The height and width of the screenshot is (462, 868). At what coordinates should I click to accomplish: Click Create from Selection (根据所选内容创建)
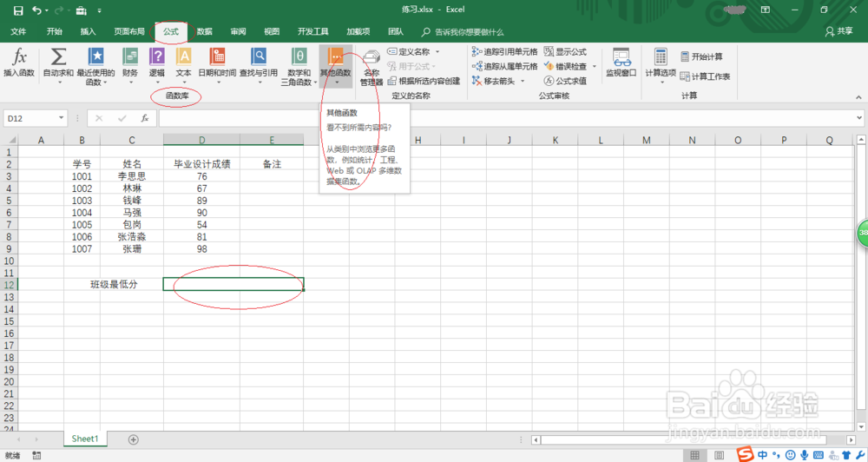[424, 81]
